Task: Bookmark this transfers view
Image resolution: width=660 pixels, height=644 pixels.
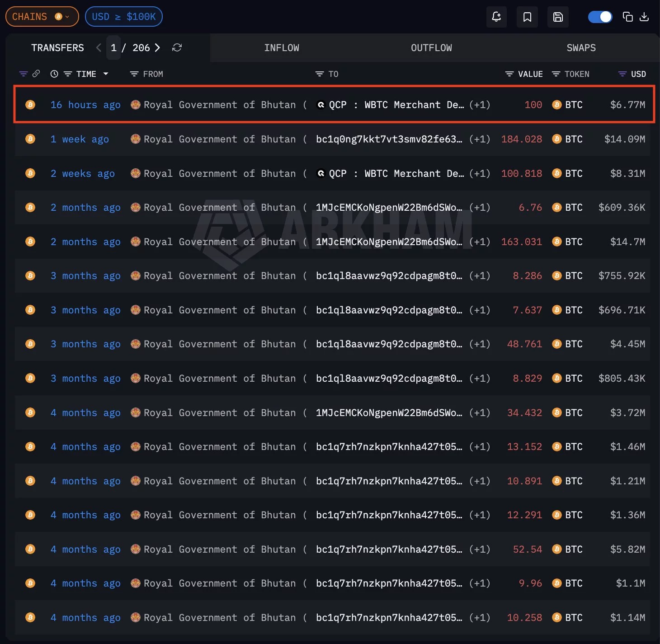Action: click(527, 17)
